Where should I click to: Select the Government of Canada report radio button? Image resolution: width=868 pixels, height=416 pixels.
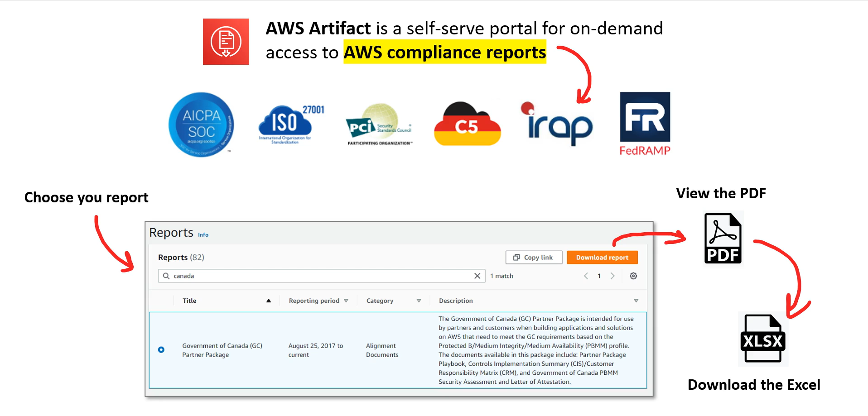pos(161,349)
